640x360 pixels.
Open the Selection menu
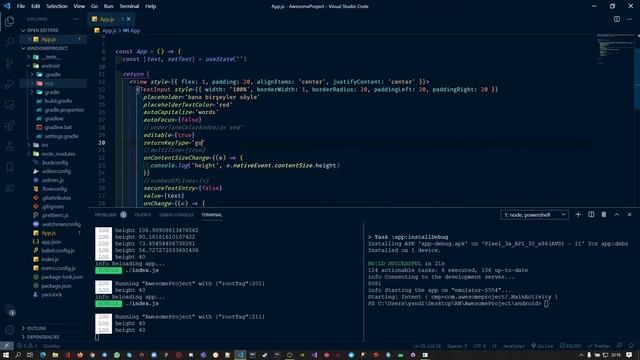pos(57,6)
